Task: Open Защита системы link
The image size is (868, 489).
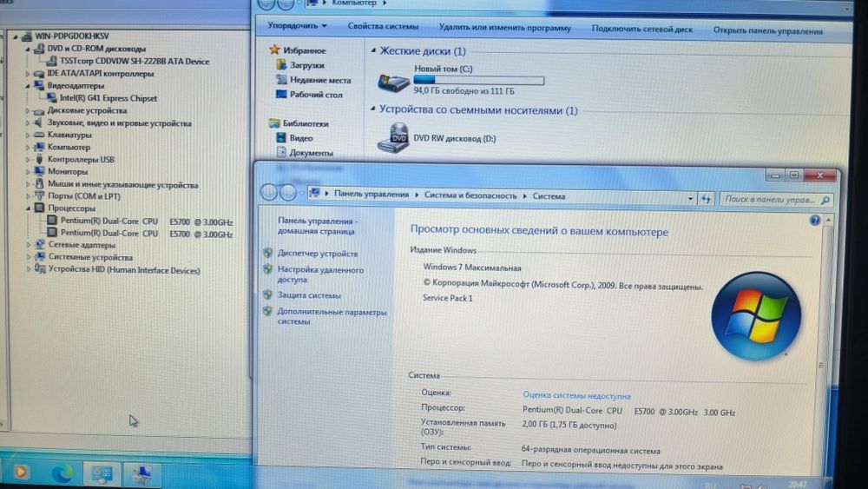Action: tap(309, 295)
